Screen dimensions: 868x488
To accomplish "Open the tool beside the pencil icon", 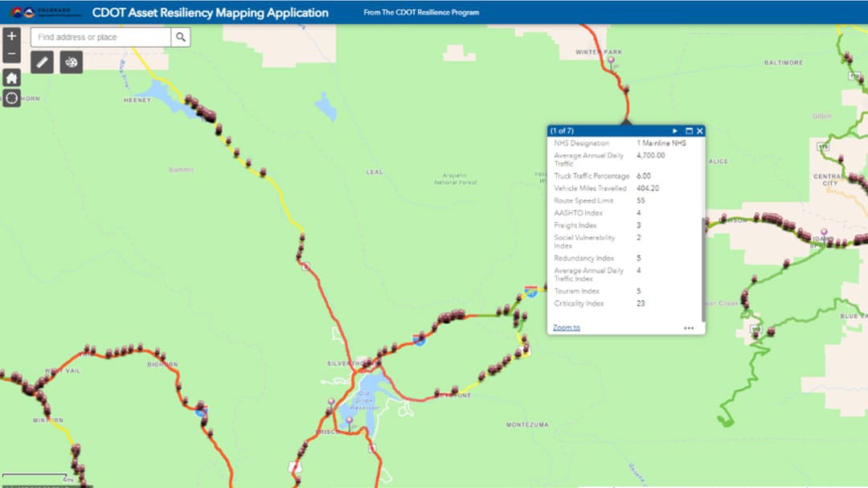I will tap(71, 62).
